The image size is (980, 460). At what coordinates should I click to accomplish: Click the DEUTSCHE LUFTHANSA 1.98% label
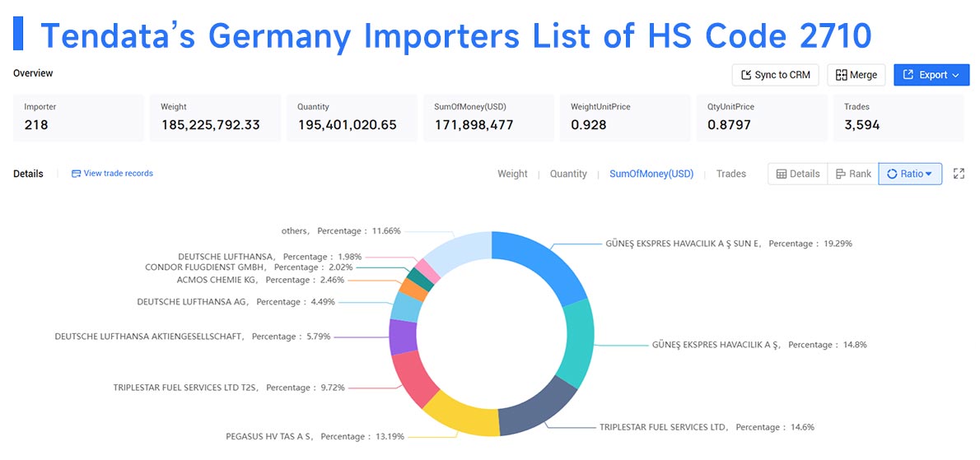point(269,257)
